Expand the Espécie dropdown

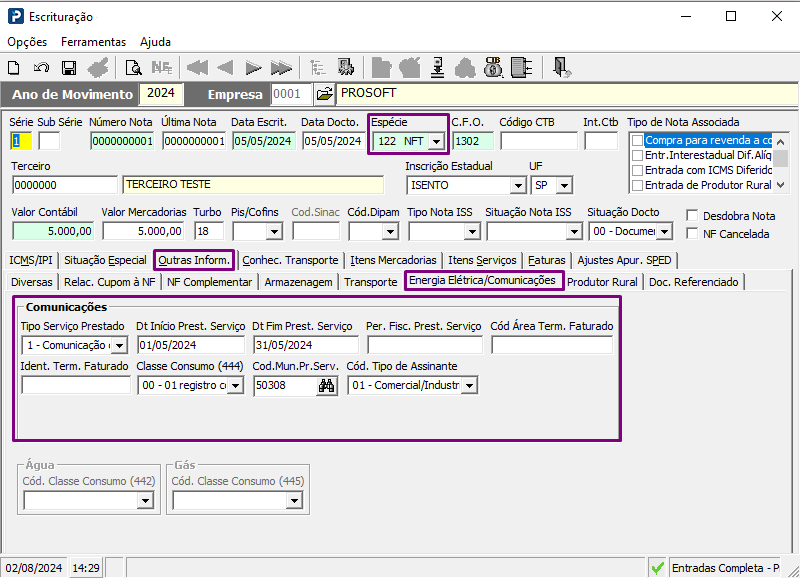(x=435, y=141)
